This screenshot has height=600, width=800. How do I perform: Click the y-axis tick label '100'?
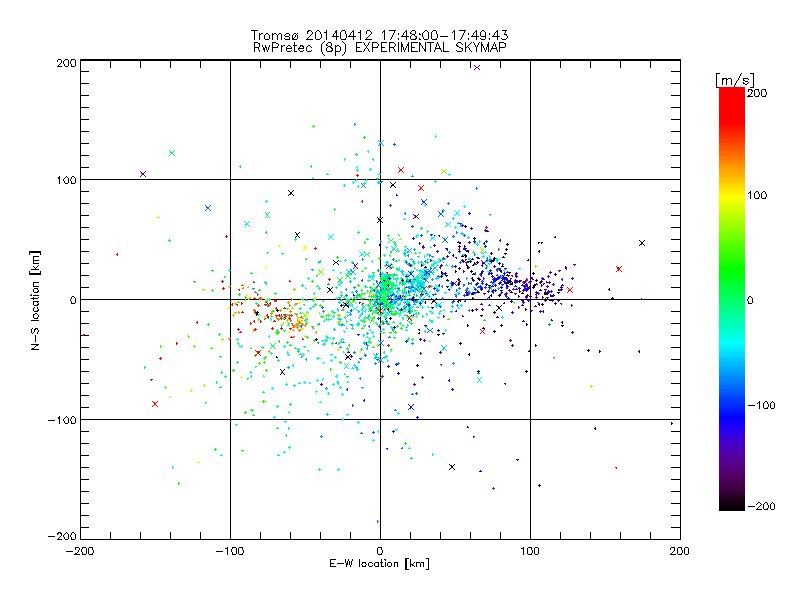[66, 181]
